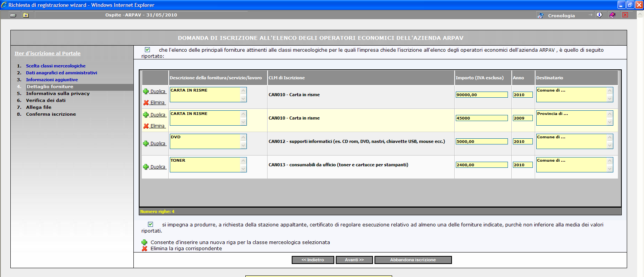Click the Abbandona iscrizione button
The width and height of the screenshot is (644, 277).
[x=413, y=260]
